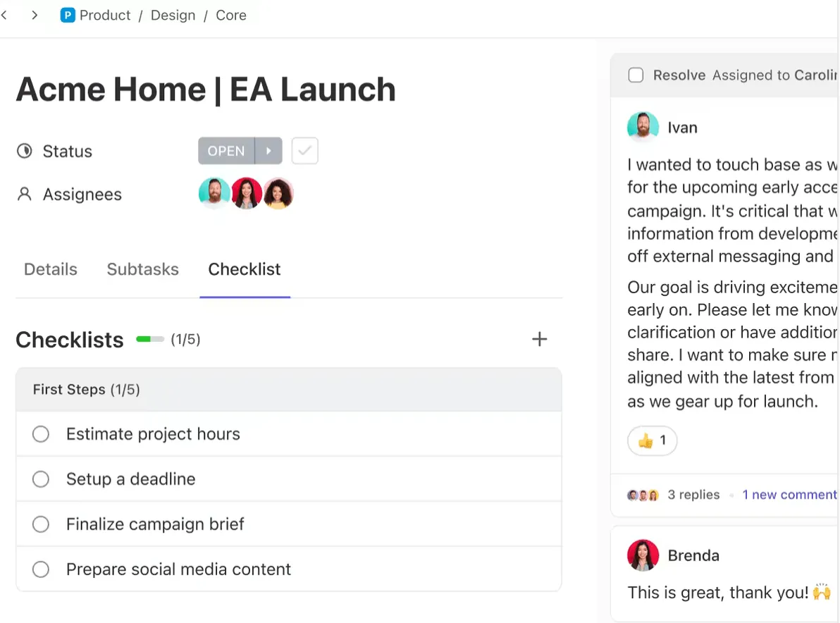Screen dimensions: 840x623
Task: Check off Finalize campaign brief
Action: 41,524
